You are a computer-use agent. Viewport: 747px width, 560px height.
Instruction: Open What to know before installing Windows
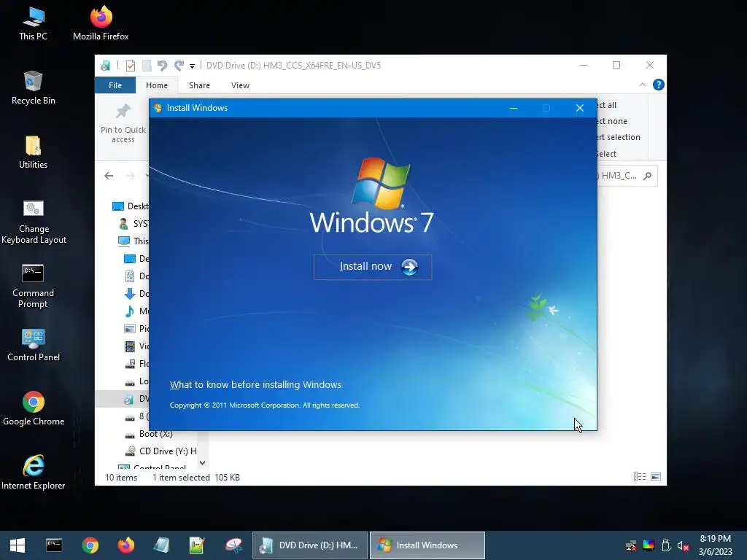pyautogui.click(x=255, y=385)
